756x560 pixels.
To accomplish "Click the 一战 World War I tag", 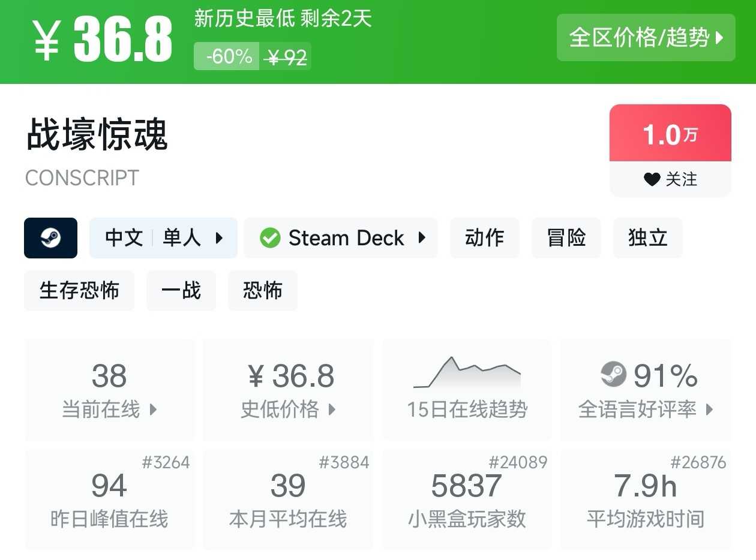I will (x=181, y=291).
